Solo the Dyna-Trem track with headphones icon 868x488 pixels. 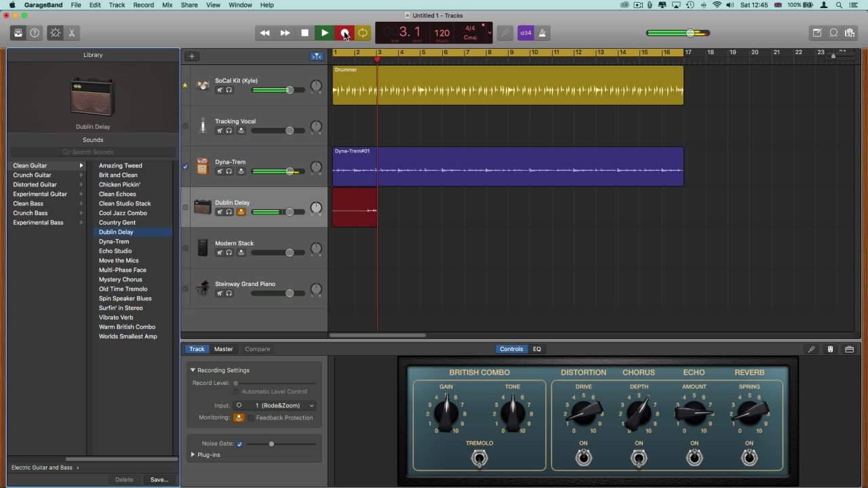[x=229, y=171]
